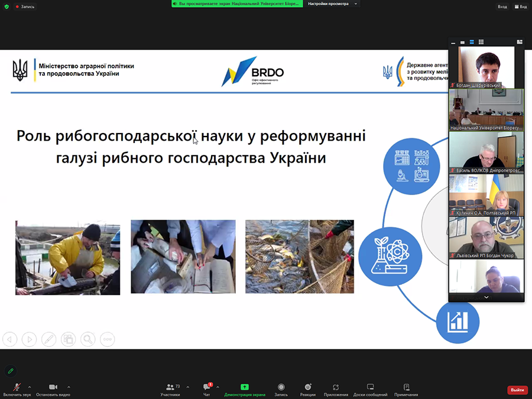Click the green screen-viewing notification banner

pyautogui.click(x=237, y=4)
